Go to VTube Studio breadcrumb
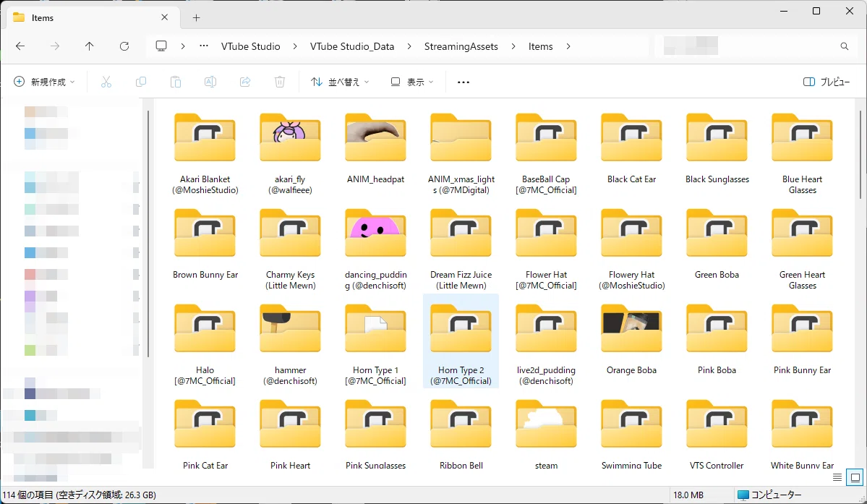The image size is (867, 504). click(x=250, y=46)
